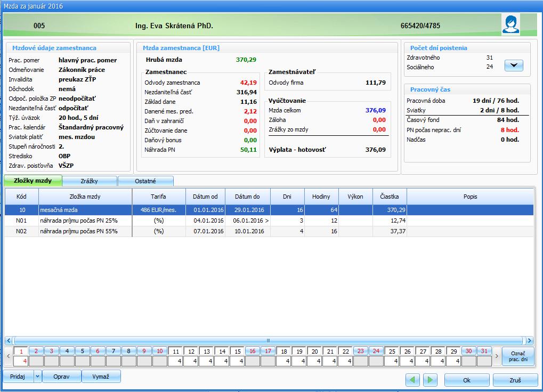This screenshot has width=543, height=392.
Task: Cancel with the Zruš button
Action: click(515, 380)
